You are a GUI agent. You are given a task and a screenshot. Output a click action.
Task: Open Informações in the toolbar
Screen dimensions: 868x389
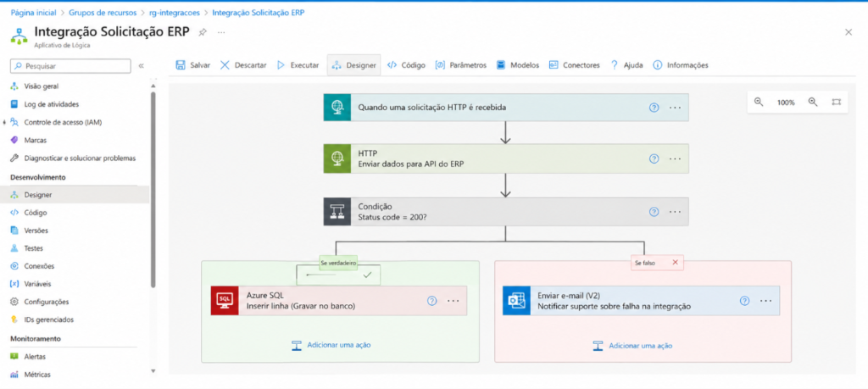pos(681,64)
